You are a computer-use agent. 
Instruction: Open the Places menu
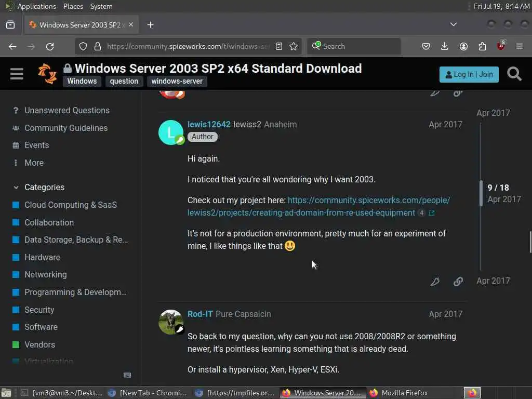[73, 6]
